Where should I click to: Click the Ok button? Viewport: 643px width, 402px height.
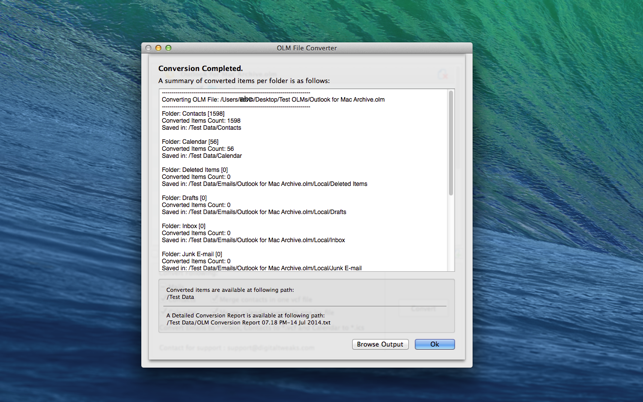point(435,344)
